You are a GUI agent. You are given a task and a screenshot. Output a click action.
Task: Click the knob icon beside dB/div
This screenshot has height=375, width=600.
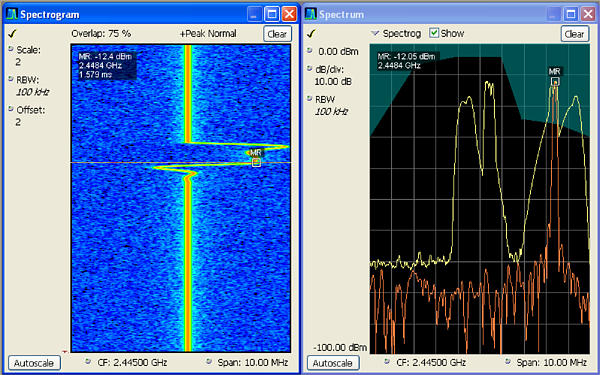(x=310, y=68)
